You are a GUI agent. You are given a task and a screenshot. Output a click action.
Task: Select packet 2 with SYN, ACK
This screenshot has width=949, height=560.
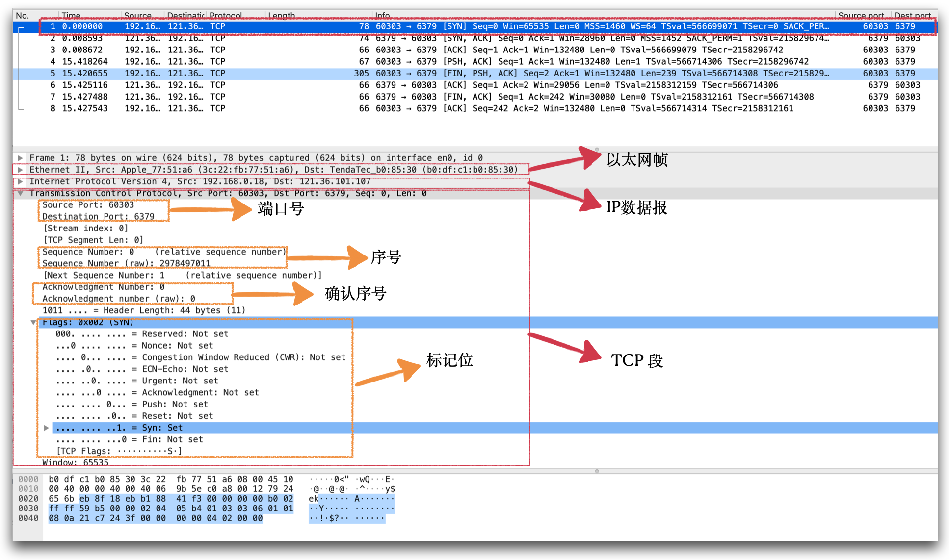(x=475, y=38)
